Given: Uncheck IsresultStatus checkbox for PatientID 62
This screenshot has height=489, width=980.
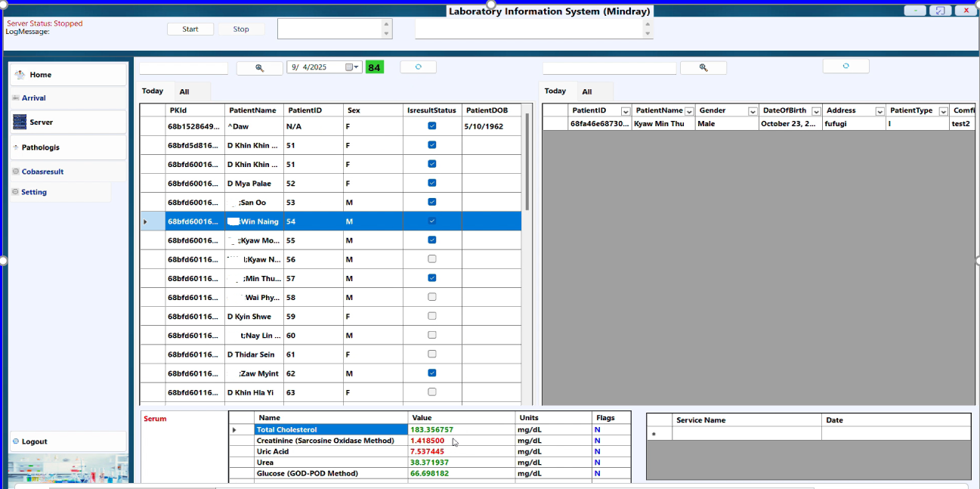Looking at the screenshot, I should (431, 373).
